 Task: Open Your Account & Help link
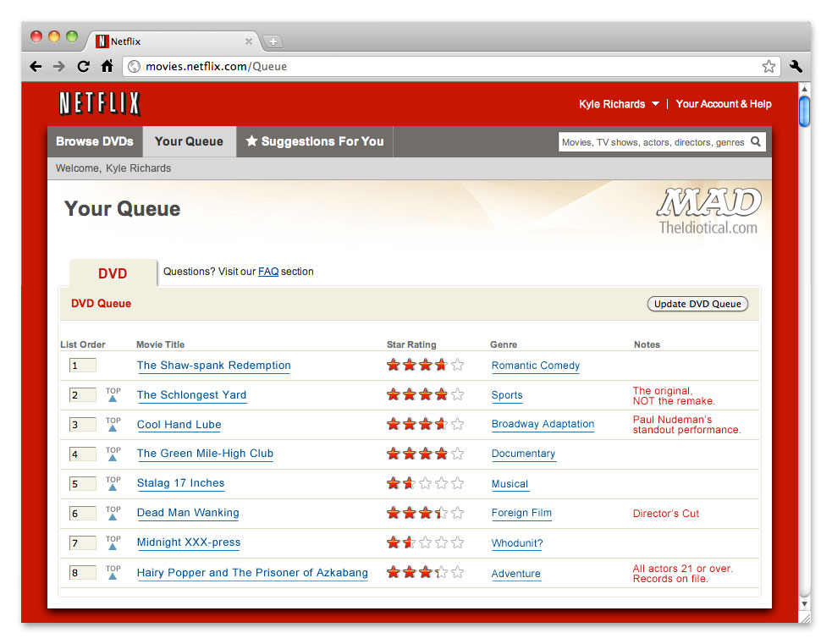tap(723, 104)
